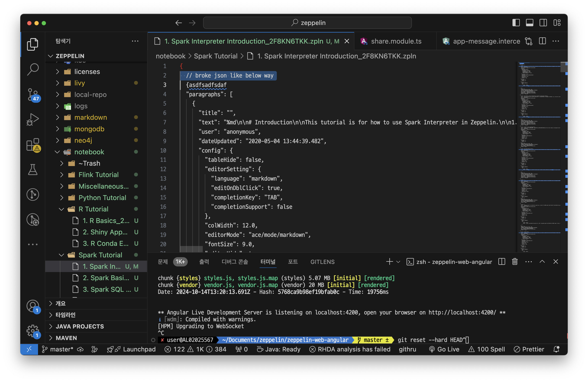Viewport: 588px width, 382px height.
Task: Synchronize changes cloud icon in status bar
Action: [80, 349]
